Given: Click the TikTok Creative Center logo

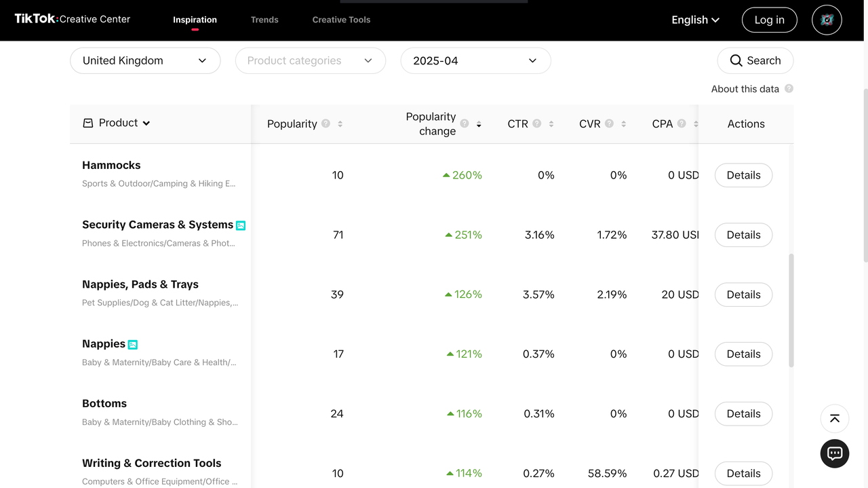Looking at the screenshot, I should pyautogui.click(x=73, y=19).
